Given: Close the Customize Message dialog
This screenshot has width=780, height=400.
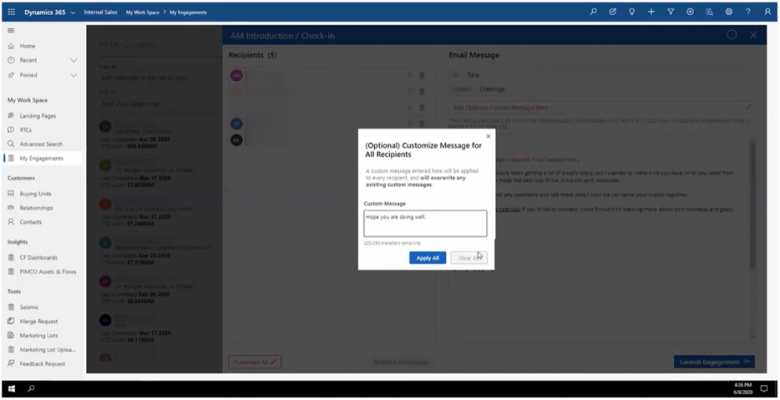Looking at the screenshot, I should tap(488, 135).
